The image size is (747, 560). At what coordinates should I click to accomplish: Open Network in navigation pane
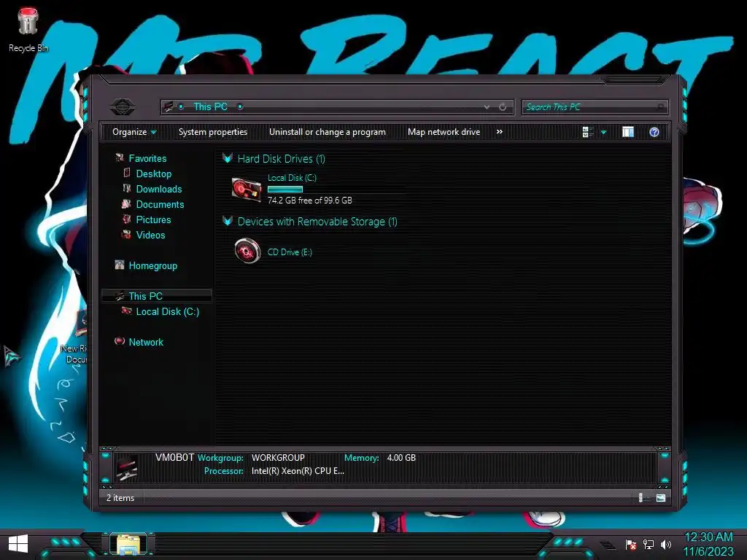point(146,342)
